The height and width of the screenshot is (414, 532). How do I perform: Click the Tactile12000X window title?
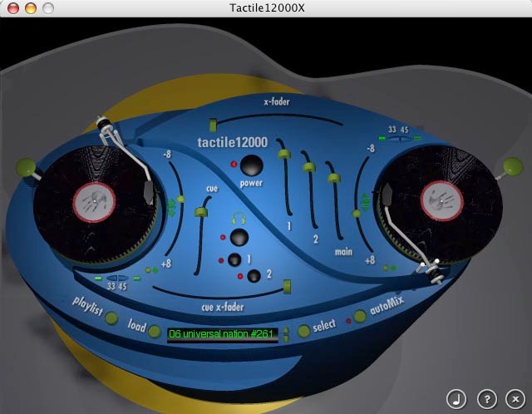click(x=267, y=7)
